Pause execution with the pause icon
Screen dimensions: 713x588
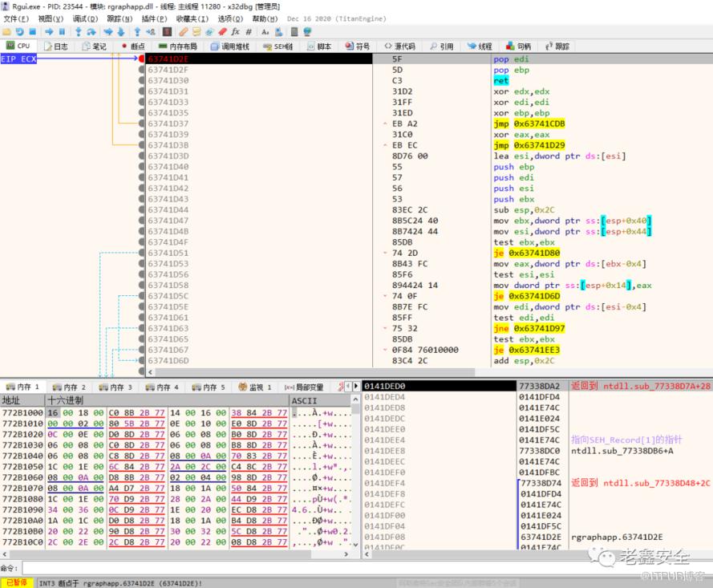pos(61,31)
